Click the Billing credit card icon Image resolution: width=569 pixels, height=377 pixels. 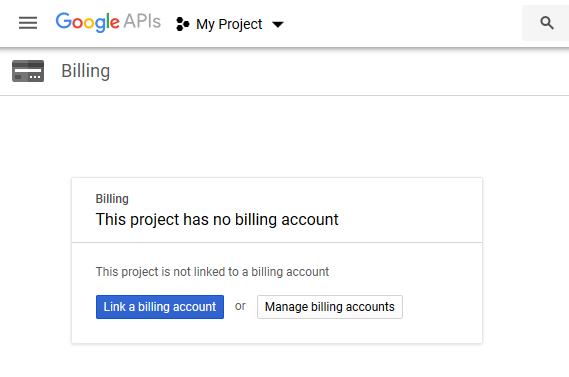click(28, 71)
